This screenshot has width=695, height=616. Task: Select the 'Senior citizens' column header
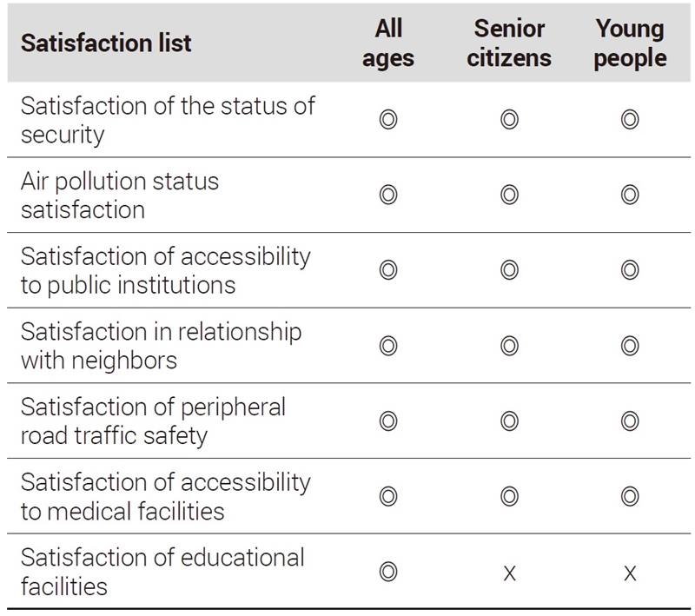tap(509, 43)
